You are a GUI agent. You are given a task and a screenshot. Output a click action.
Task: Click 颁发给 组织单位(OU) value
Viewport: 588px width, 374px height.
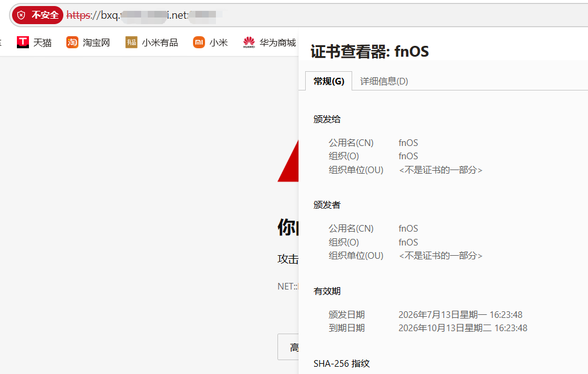click(x=441, y=170)
